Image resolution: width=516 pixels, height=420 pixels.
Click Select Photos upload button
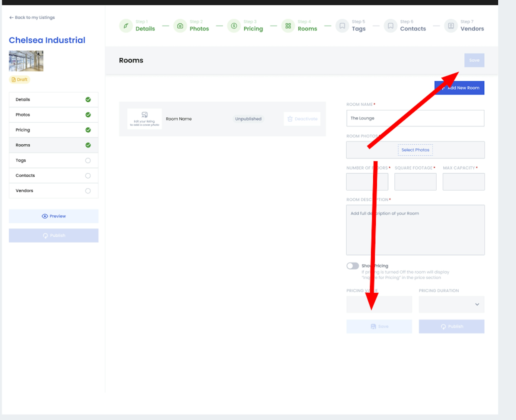[415, 150]
